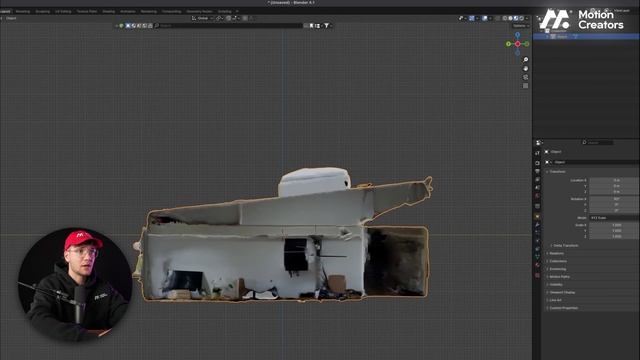The width and height of the screenshot is (640, 360).
Task: Open the Tool properties tab
Action: tap(537, 153)
